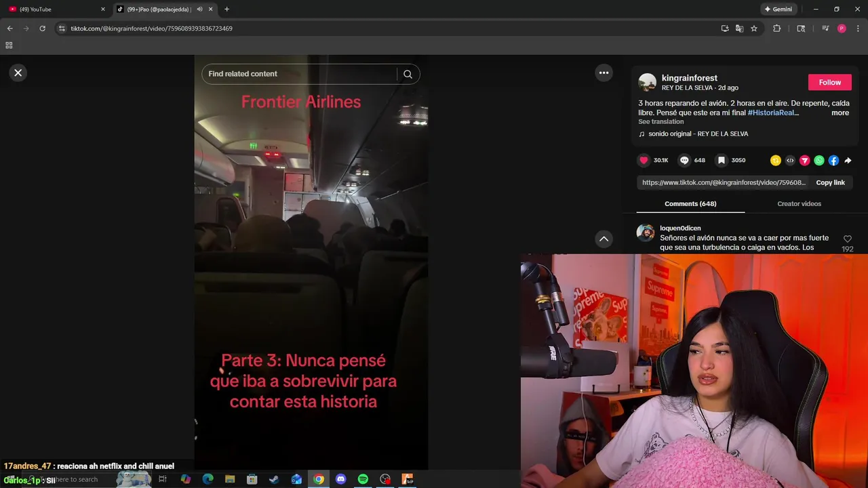Save the video with bookmark icon
Viewport: 868px width, 488px height.
tap(722, 160)
